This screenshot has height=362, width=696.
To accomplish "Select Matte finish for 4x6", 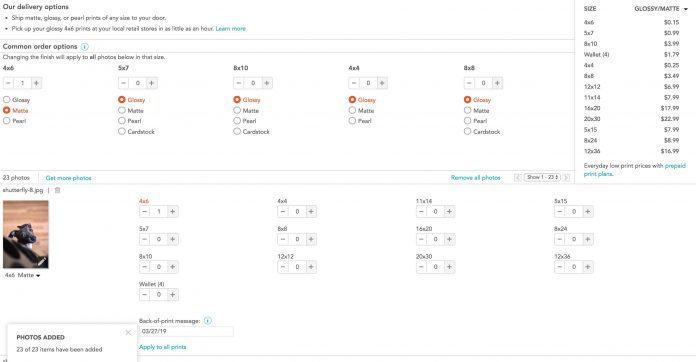I will pyautogui.click(x=7, y=110).
